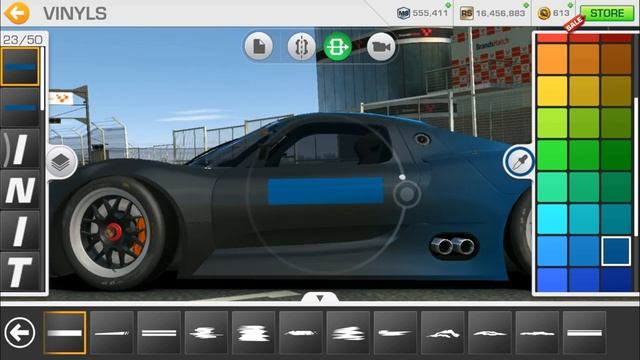Choose the ninth wavy flame vinyl
This screenshot has width=640, height=360.
coord(442,333)
